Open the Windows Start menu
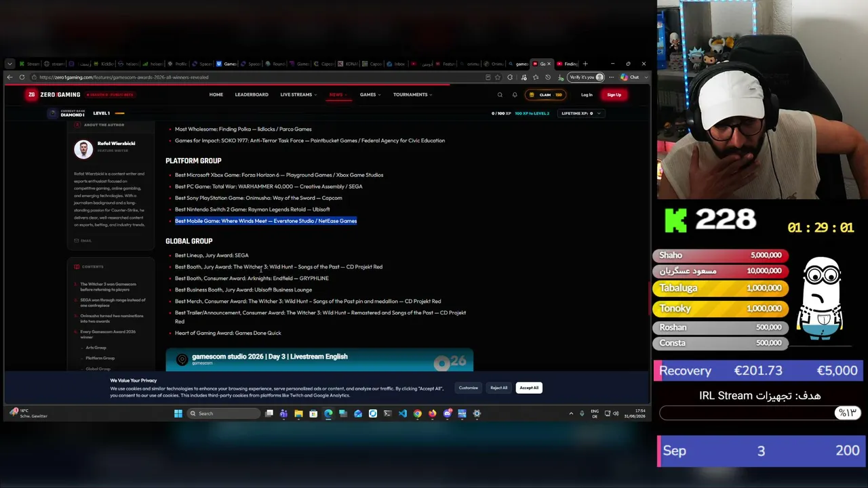868x488 pixels. [178, 413]
